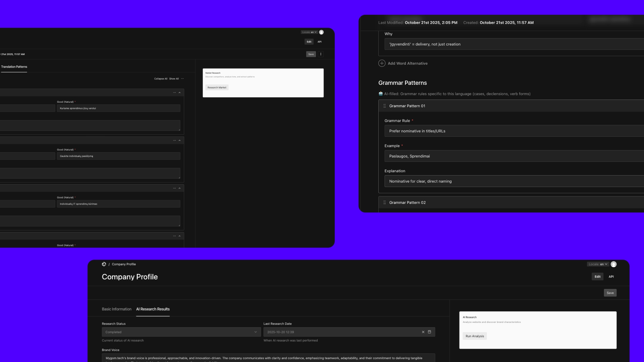
Task: Clear the Last Research Date with X icon
Action: point(423,332)
